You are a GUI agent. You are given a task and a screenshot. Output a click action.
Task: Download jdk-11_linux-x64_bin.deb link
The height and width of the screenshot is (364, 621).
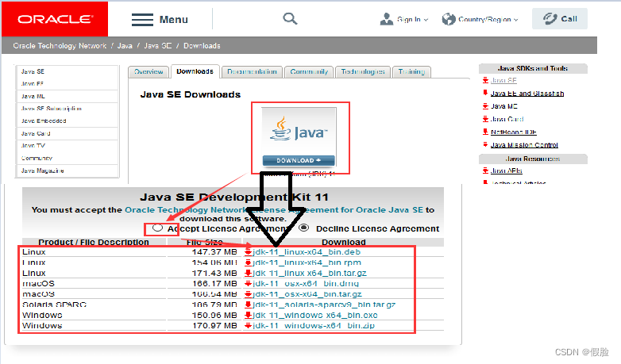click(x=307, y=252)
